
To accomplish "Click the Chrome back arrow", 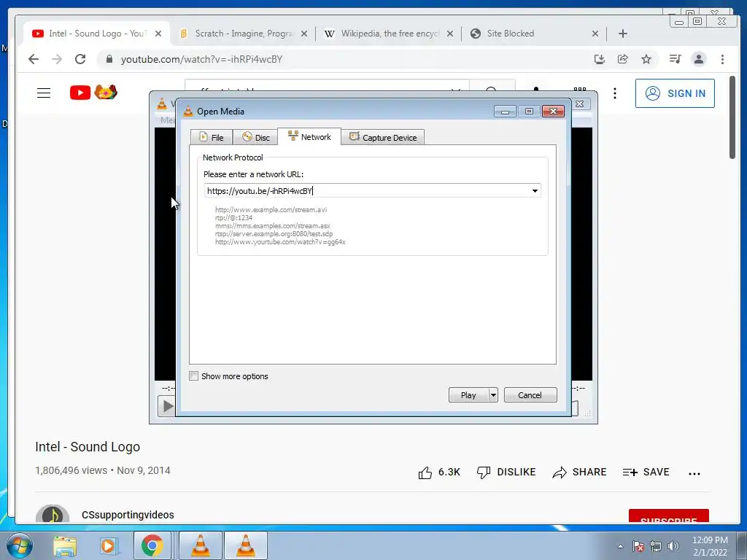I will 34,59.
